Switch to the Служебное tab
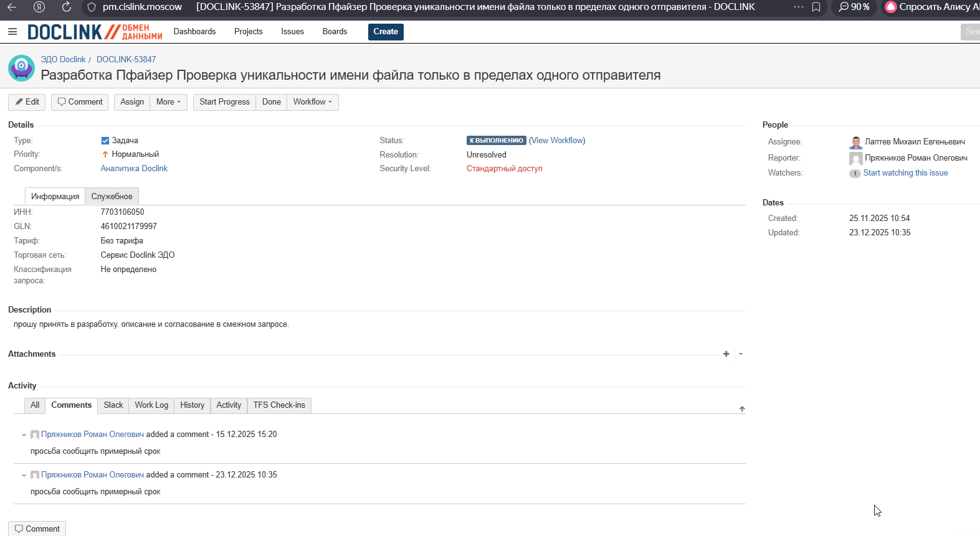 112,196
